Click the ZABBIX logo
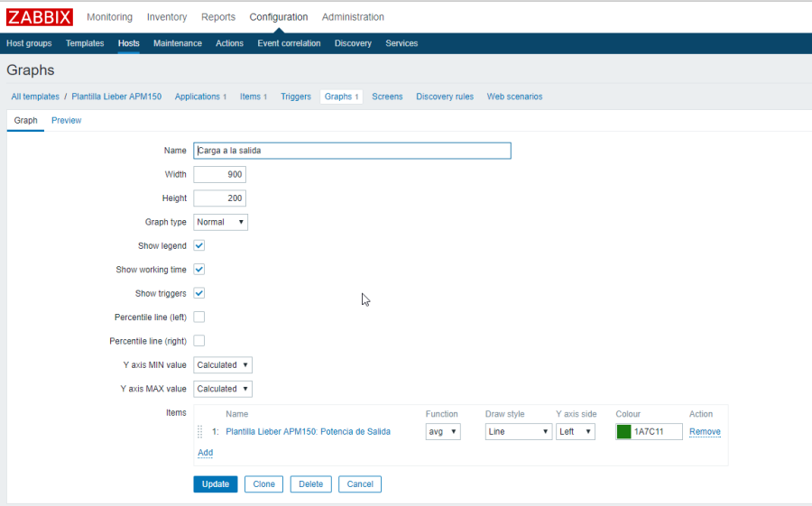 coord(39,16)
